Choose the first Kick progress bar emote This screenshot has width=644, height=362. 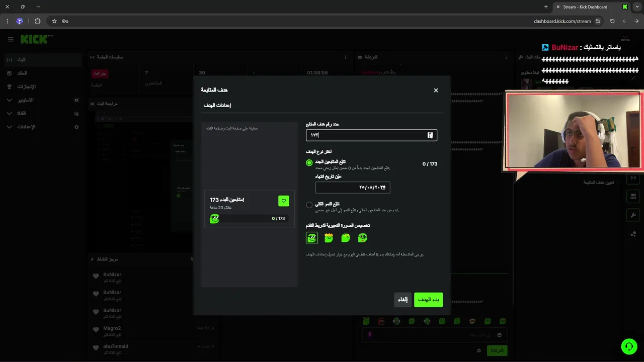pyautogui.click(x=312, y=238)
